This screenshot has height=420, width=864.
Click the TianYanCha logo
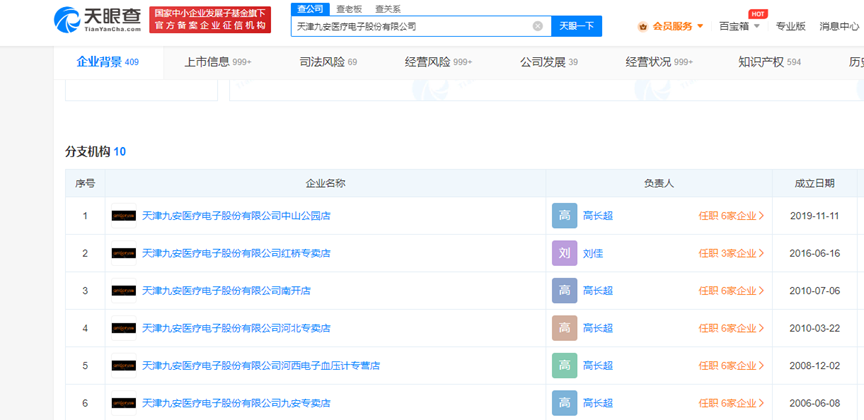96,19
